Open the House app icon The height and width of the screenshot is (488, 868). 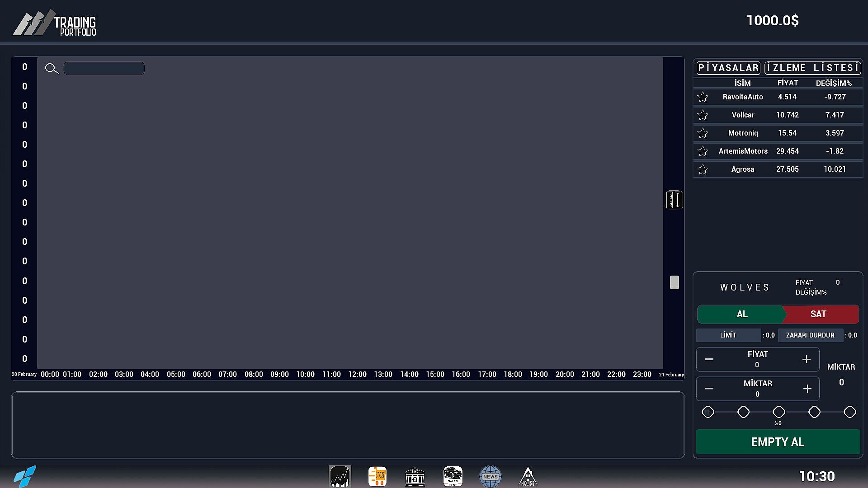[x=528, y=476]
